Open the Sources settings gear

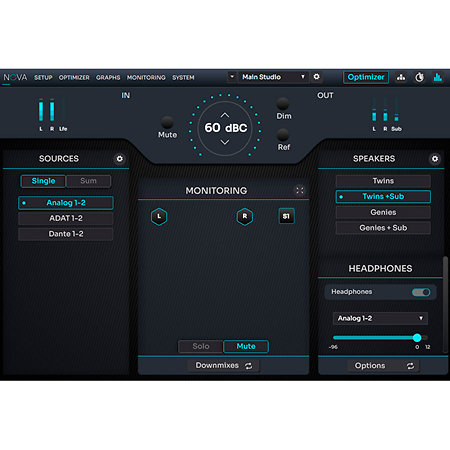tap(119, 159)
